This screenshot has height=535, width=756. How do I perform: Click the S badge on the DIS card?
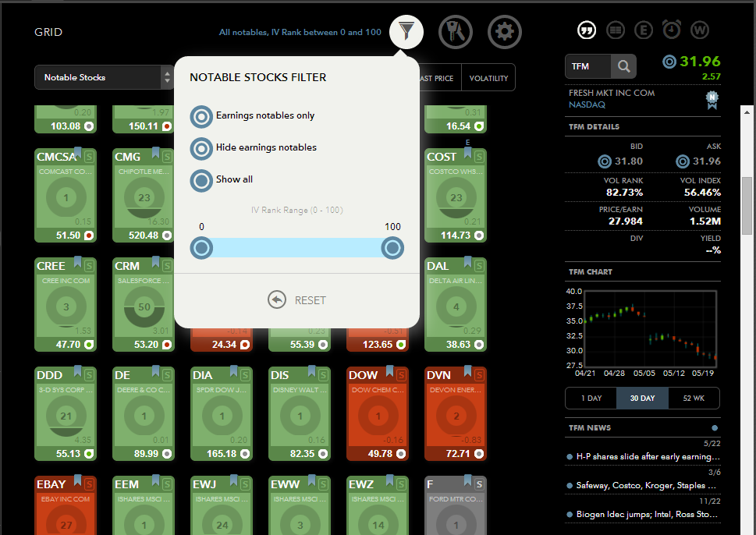[322, 375]
